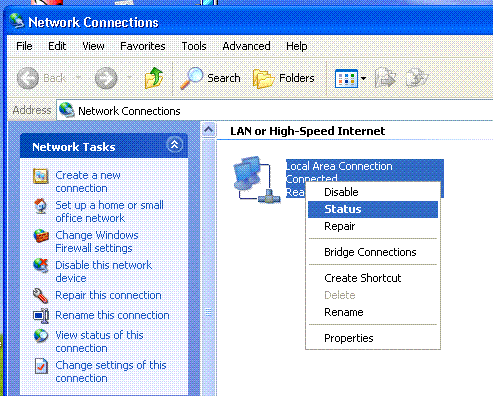The height and width of the screenshot is (396, 493).
Task: Choose Create Shortcut in the context menu
Action: point(373,278)
